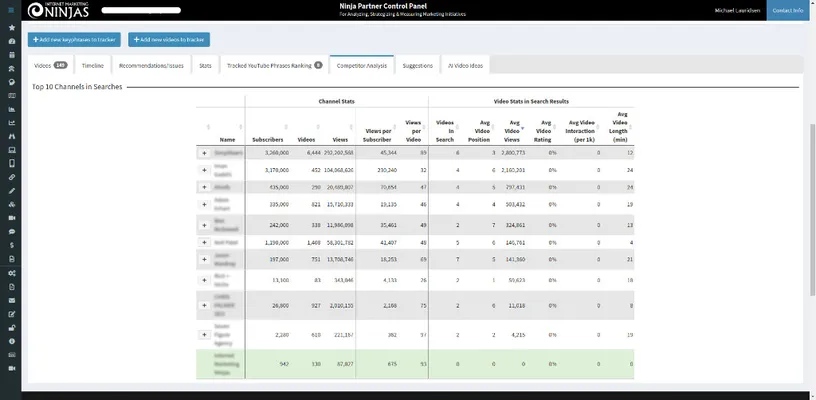Open the gears settings icon in the sidebar

pos(11,273)
